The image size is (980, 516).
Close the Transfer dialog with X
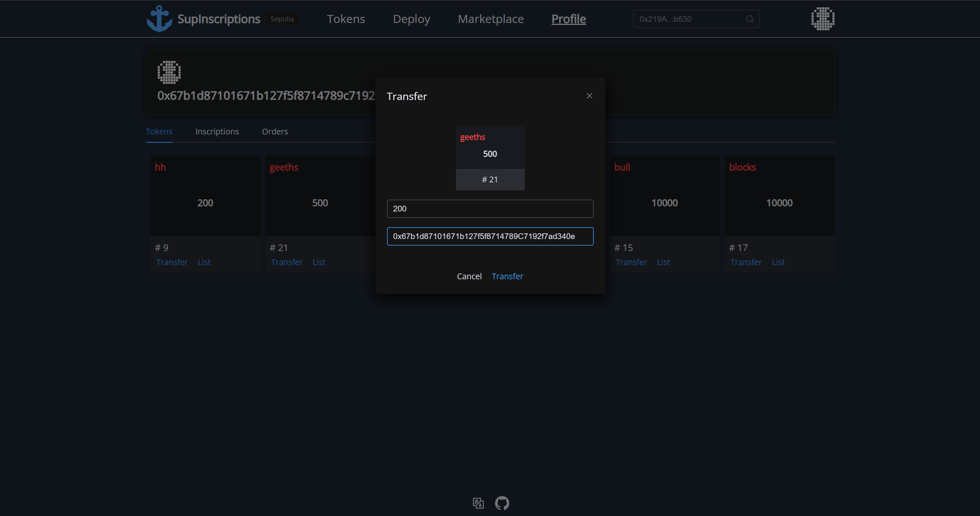[590, 96]
